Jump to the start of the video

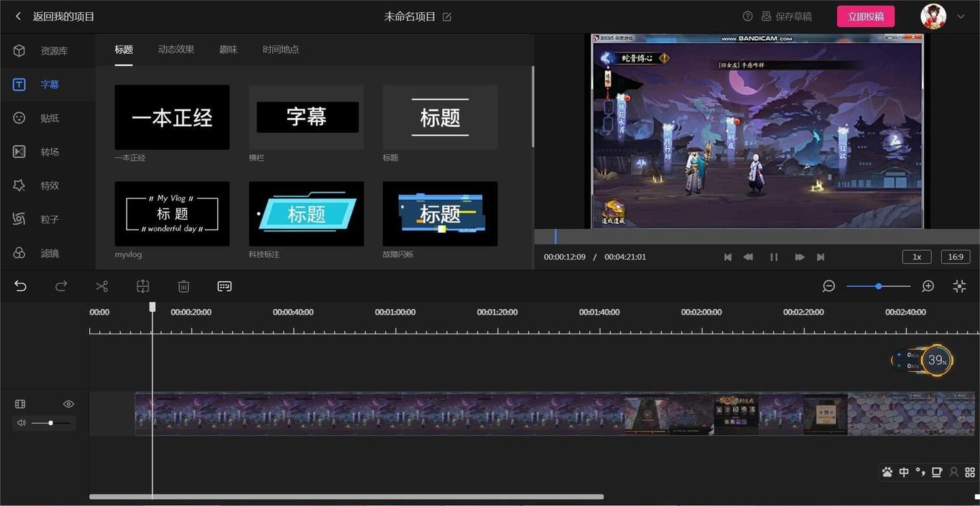coord(728,257)
